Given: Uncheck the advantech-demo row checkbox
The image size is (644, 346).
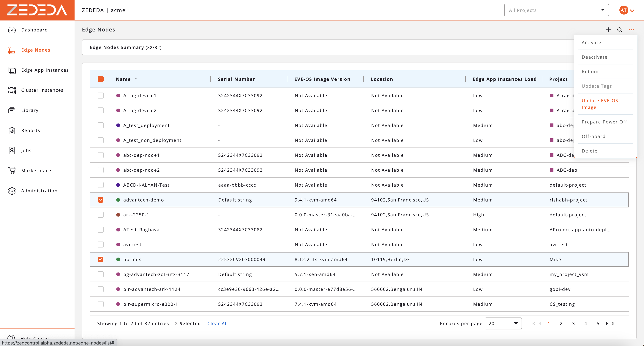Looking at the screenshot, I should pyautogui.click(x=100, y=200).
